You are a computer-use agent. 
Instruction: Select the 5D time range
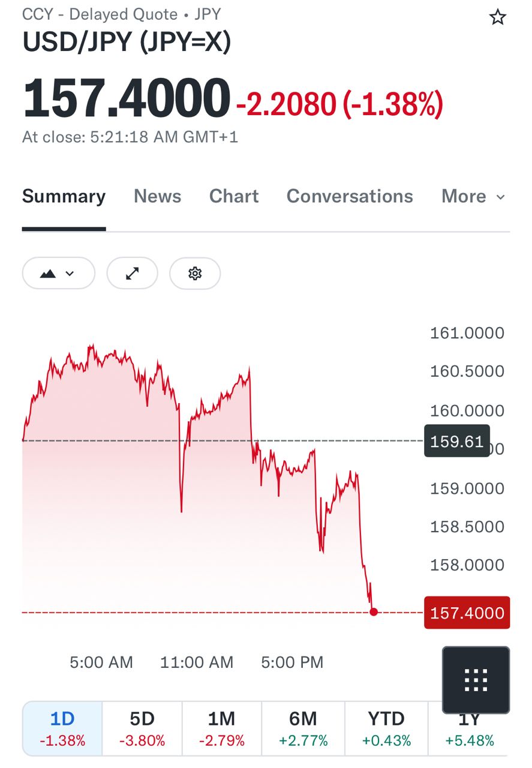142,728
